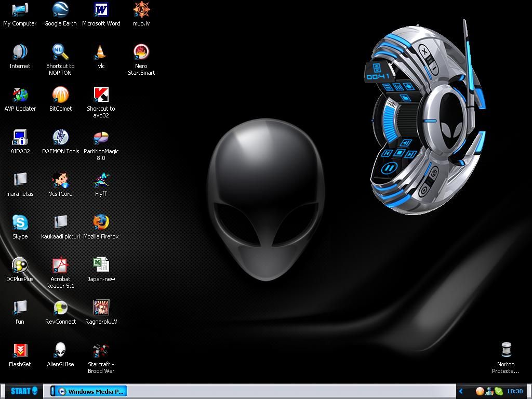Open the Norton Protected recycle bin
532x399 pixels.
point(506,358)
